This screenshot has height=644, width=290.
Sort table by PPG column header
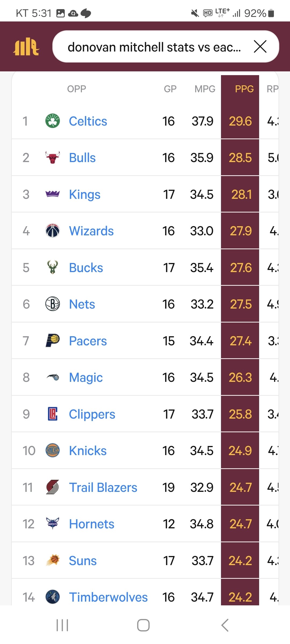[x=244, y=89]
